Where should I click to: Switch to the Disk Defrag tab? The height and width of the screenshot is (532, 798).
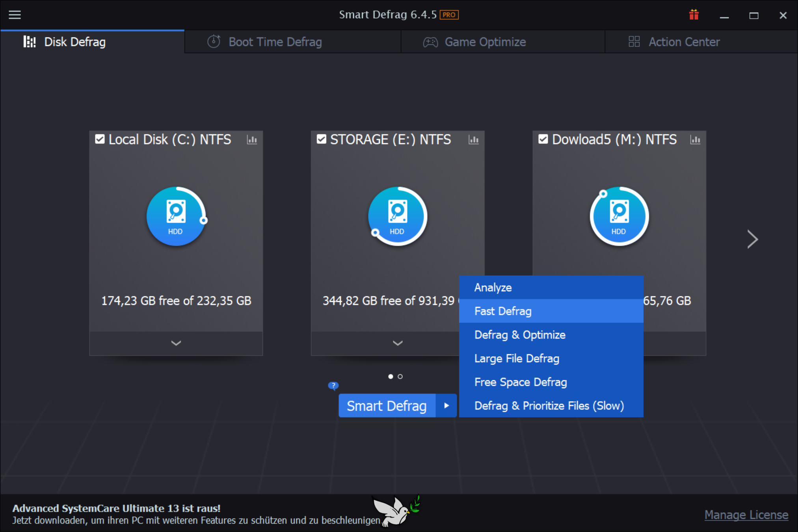pos(92,42)
